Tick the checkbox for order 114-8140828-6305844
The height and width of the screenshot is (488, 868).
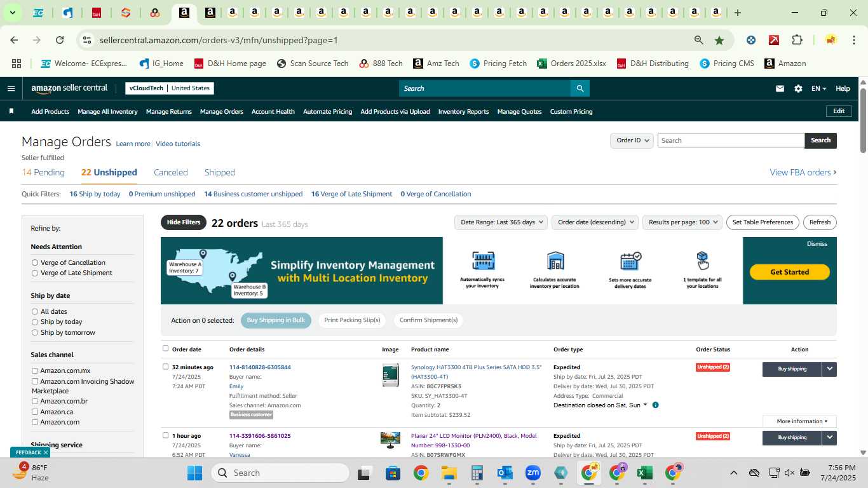click(166, 367)
